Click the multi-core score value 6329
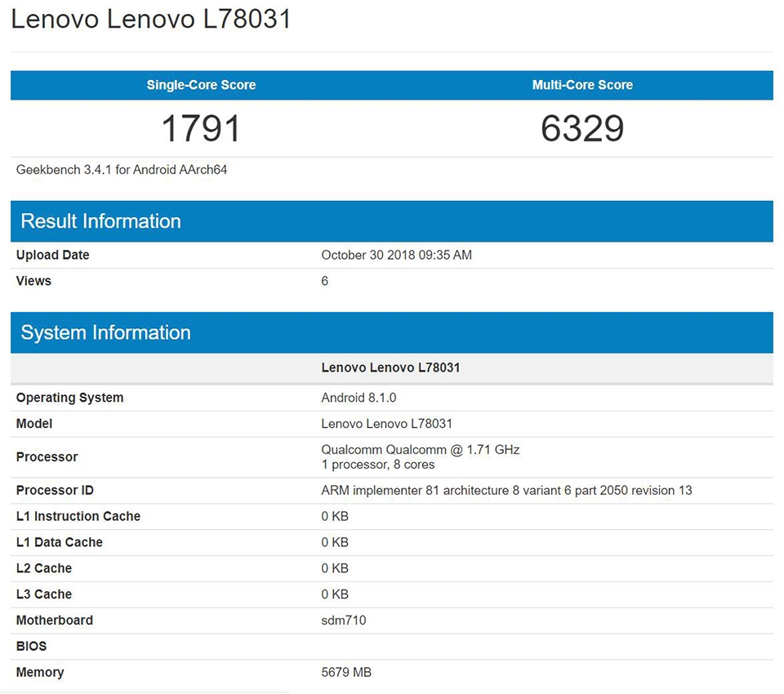The width and height of the screenshot is (784, 694). (x=582, y=128)
